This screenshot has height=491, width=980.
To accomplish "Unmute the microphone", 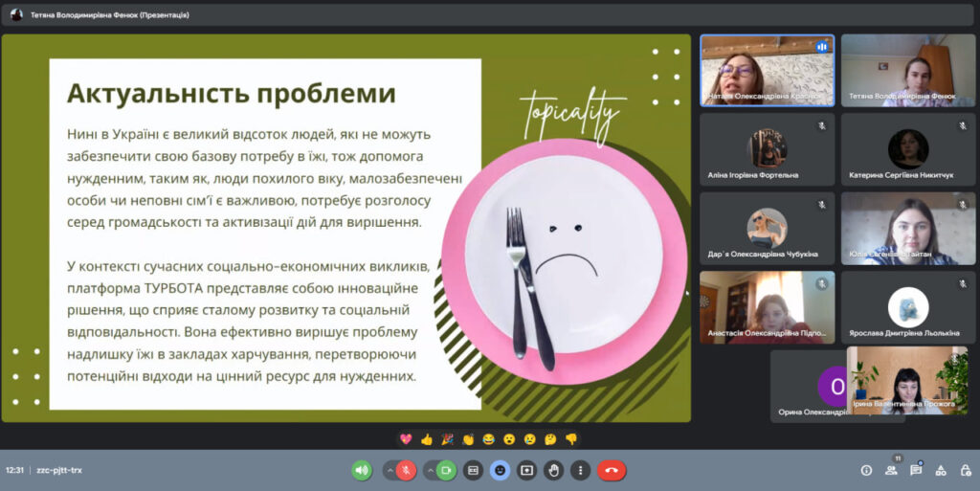I will click(x=407, y=470).
